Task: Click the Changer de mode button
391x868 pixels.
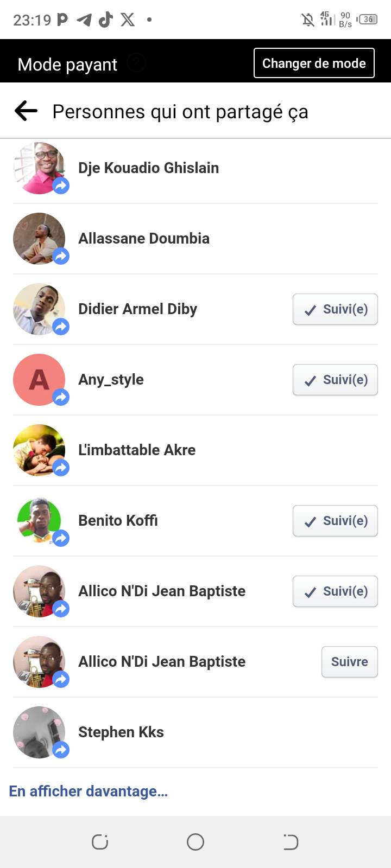Action: click(x=314, y=63)
